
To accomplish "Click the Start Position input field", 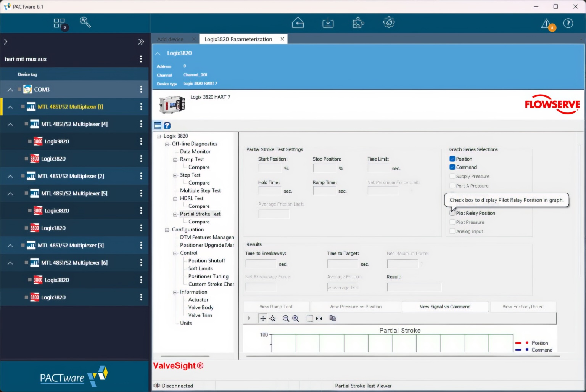I will pyautogui.click(x=270, y=168).
